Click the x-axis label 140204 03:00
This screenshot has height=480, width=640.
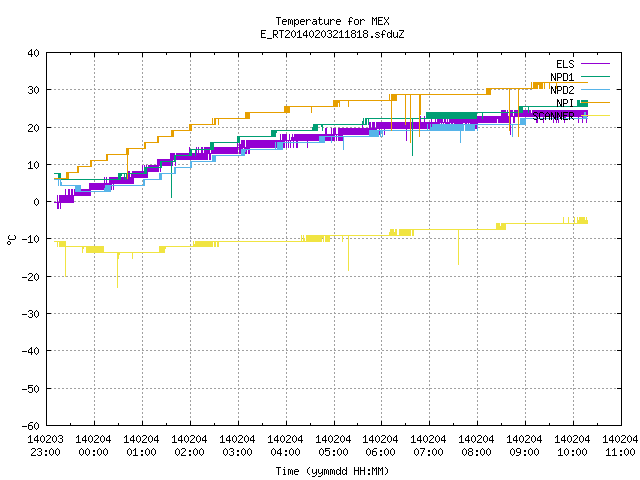pos(237,446)
